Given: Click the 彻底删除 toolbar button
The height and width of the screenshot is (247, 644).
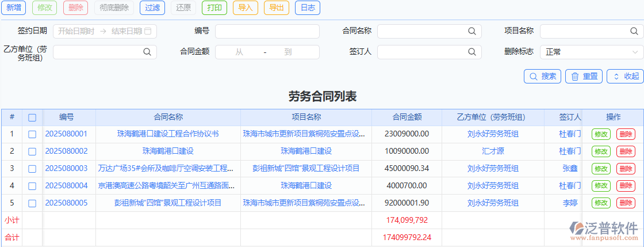Looking at the screenshot, I should [114, 8].
